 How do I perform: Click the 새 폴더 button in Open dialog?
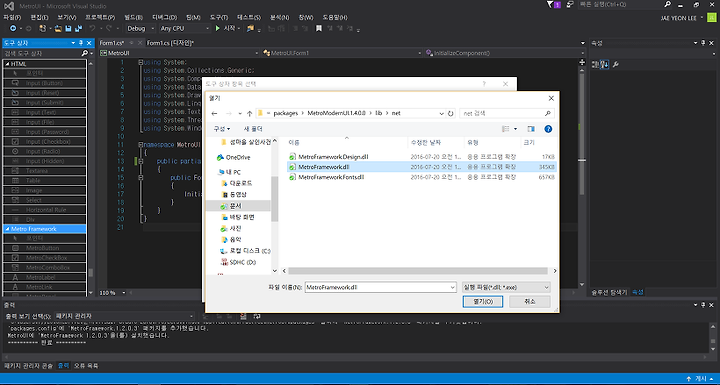click(253, 129)
